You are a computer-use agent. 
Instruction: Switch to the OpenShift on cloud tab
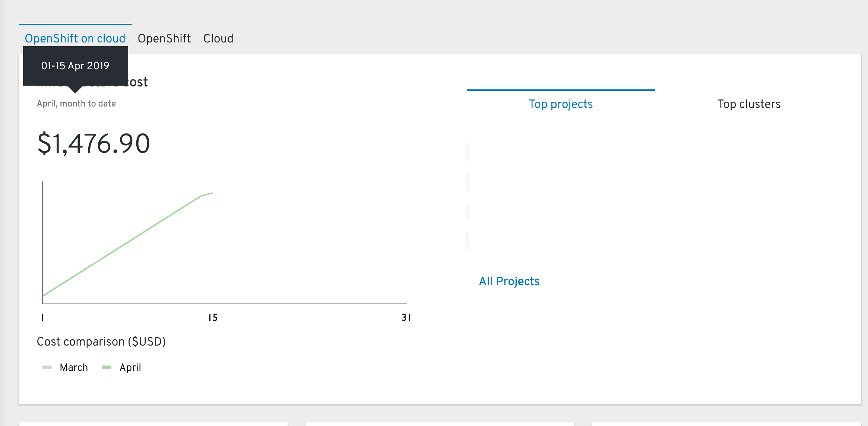pos(75,38)
